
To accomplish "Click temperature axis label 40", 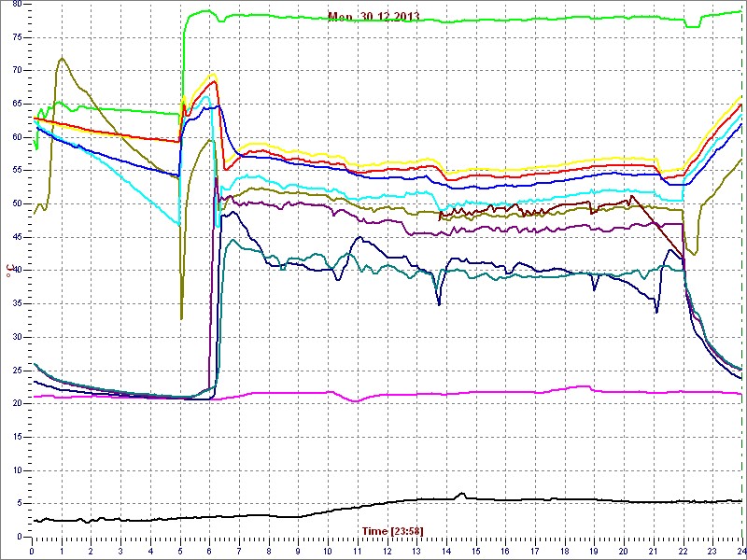I will (x=16, y=271).
